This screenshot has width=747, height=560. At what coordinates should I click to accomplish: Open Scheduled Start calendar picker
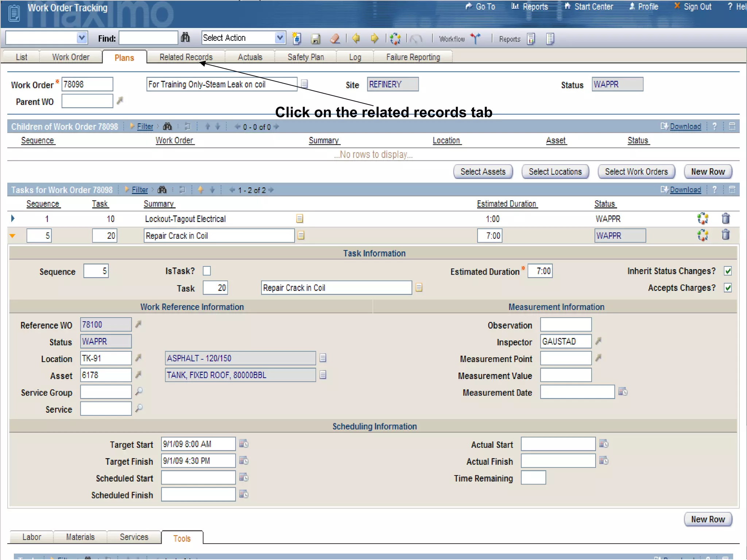coord(244,477)
